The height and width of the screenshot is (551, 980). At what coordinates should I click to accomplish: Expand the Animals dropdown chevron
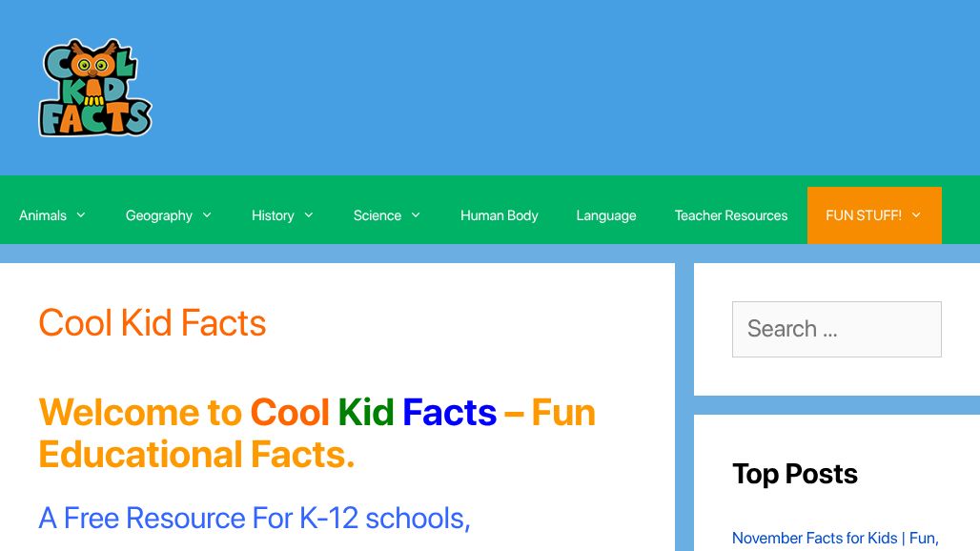[80, 215]
